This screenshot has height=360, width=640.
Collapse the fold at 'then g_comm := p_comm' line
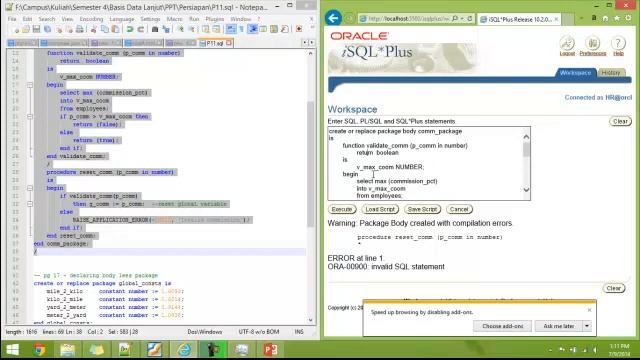tap(30, 204)
